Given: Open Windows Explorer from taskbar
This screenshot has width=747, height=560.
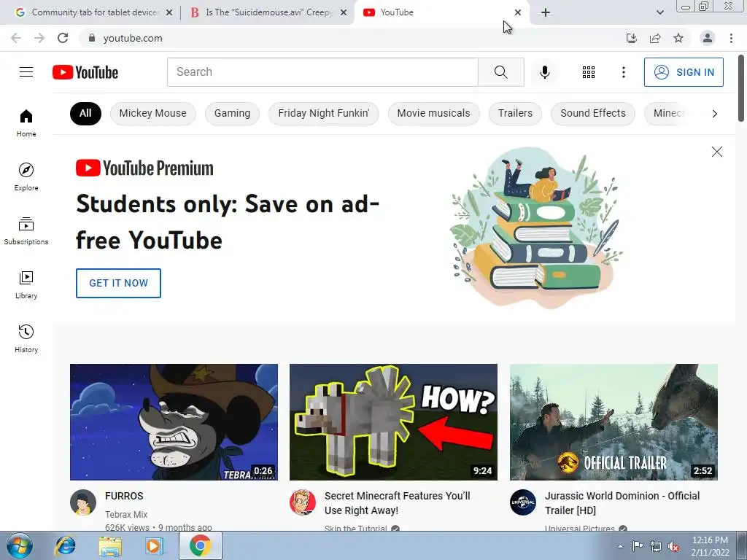Looking at the screenshot, I should coord(110,546).
